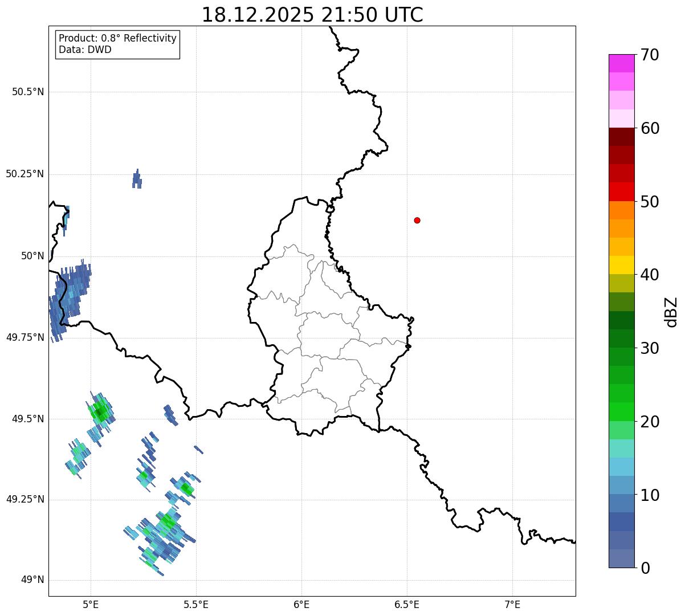
Task: Click the 6°E longitude label
Action: pos(301,605)
